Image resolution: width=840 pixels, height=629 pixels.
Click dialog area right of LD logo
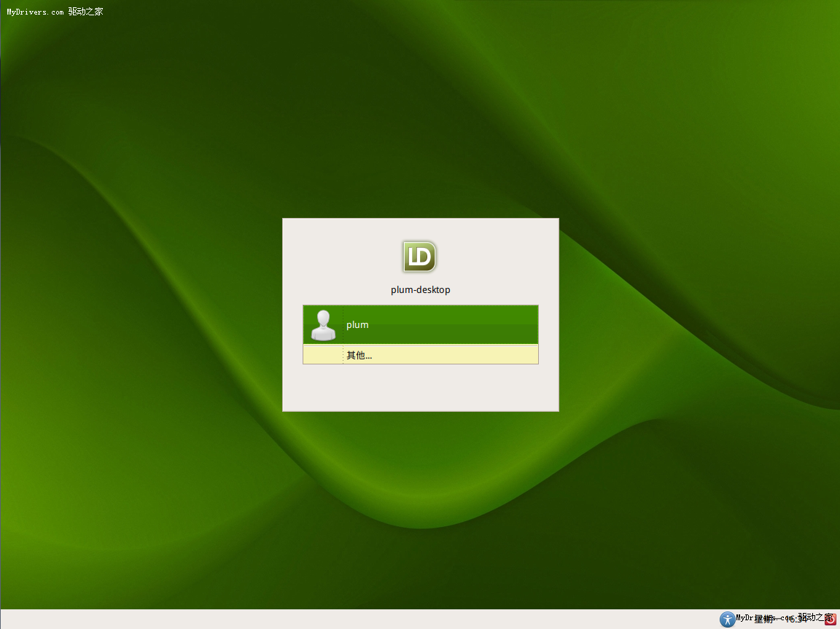coord(503,257)
